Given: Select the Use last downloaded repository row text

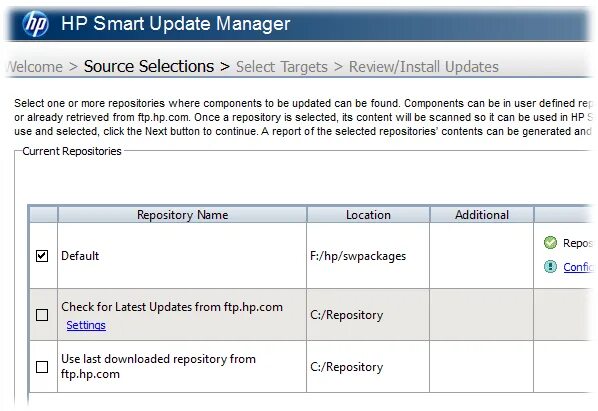Looking at the screenshot, I should coord(158,366).
